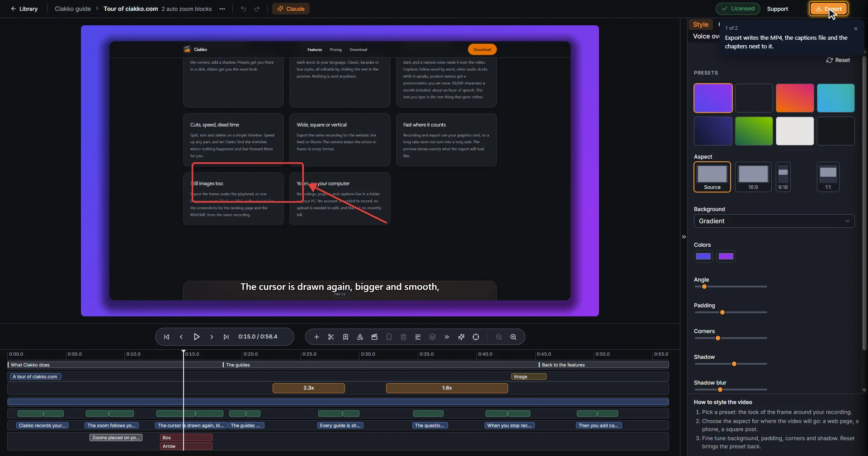Adjust the Padding slider

[731, 312]
